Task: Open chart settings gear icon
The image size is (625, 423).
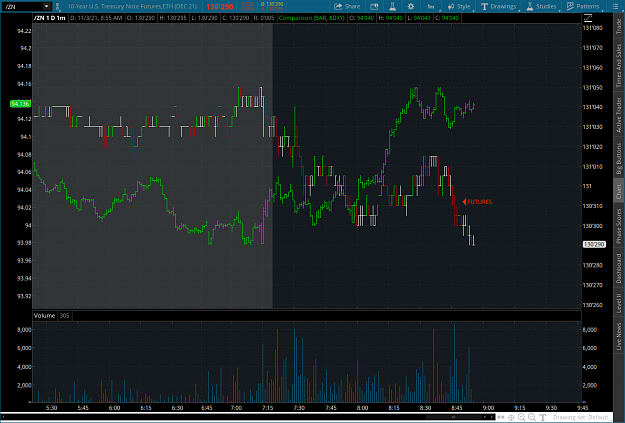Action: pos(411,6)
